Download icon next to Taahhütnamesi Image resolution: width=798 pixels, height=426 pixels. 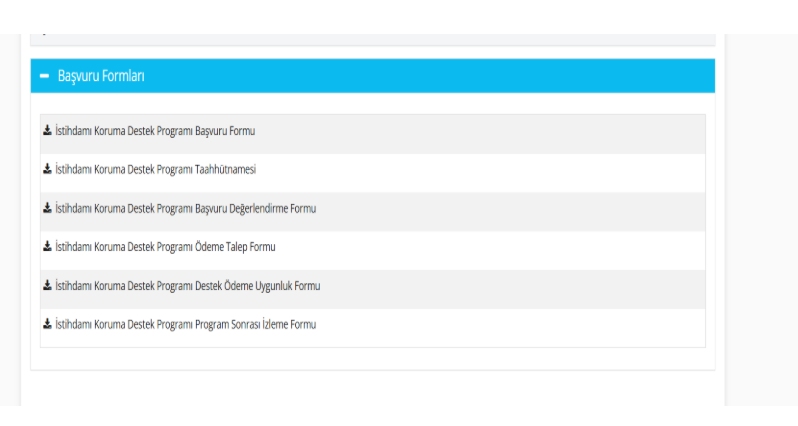pos(47,169)
